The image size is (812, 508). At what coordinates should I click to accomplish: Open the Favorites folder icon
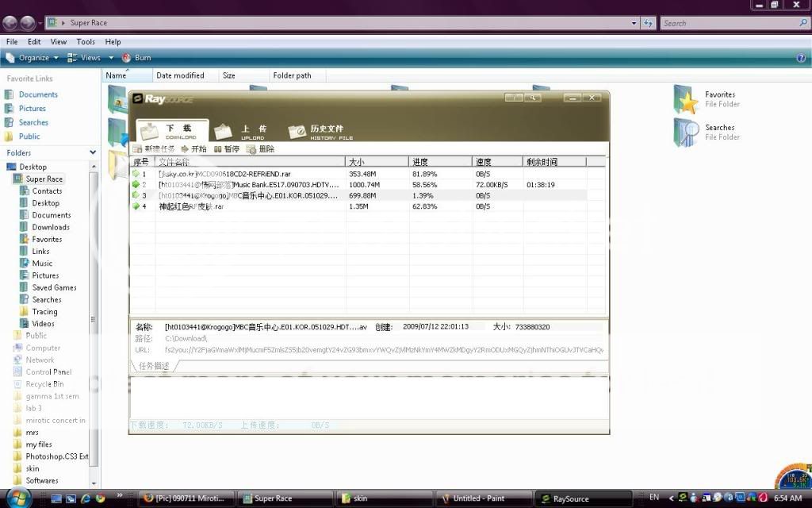tap(686, 100)
